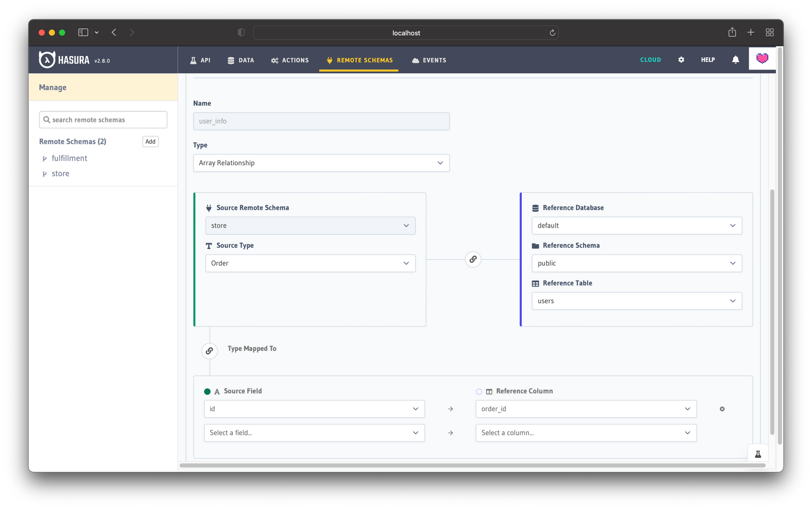Click the link icon between source and reference panels
This screenshot has width=812, height=510.
click(x=472, y=259)
